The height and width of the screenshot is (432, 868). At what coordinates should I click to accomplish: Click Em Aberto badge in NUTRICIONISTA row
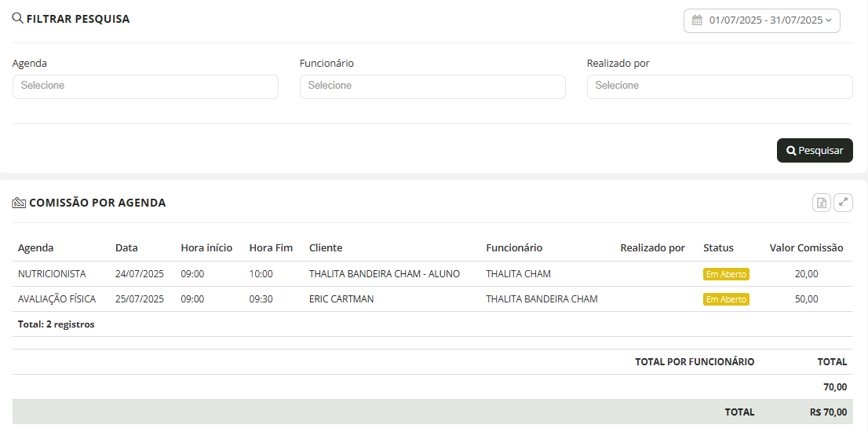click(726, 274)
